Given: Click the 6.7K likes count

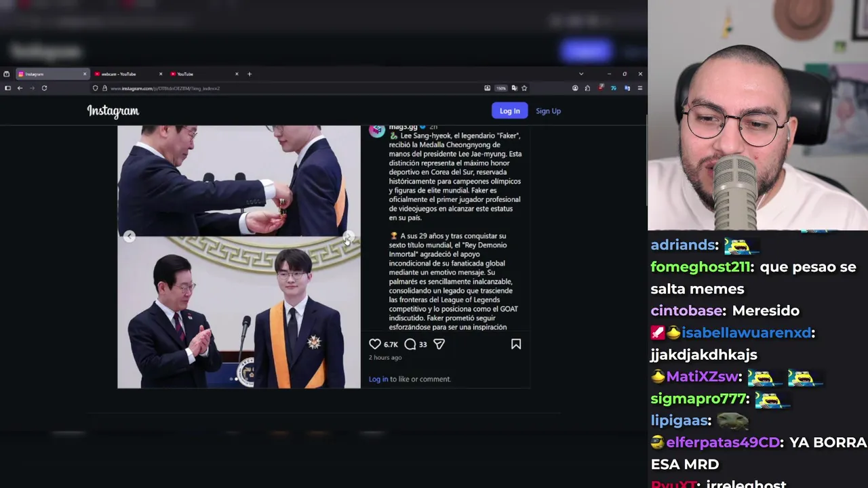Looking at the screenshot, I should click(391, 344).
